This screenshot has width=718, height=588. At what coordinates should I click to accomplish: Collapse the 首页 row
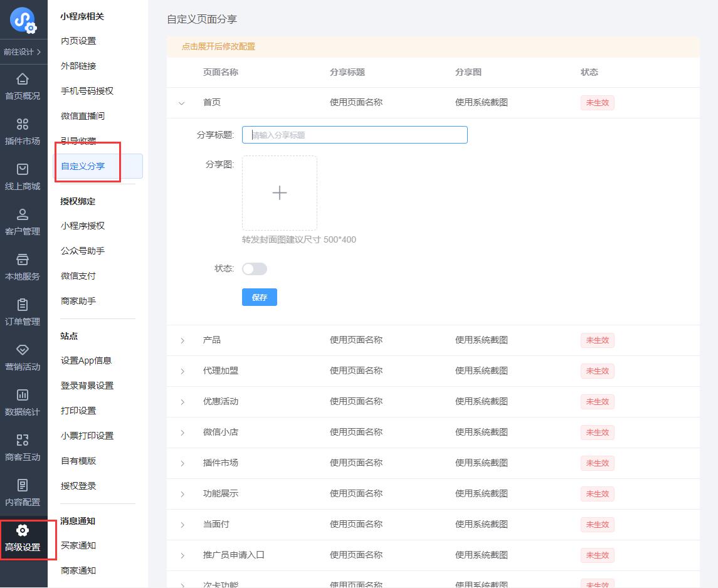(182, 103)
